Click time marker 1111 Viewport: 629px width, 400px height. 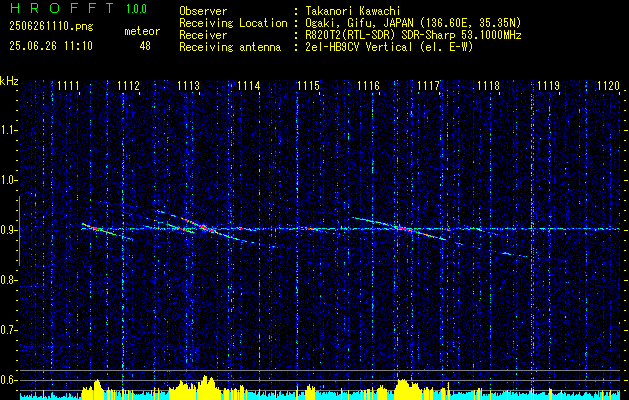(68, 85)
